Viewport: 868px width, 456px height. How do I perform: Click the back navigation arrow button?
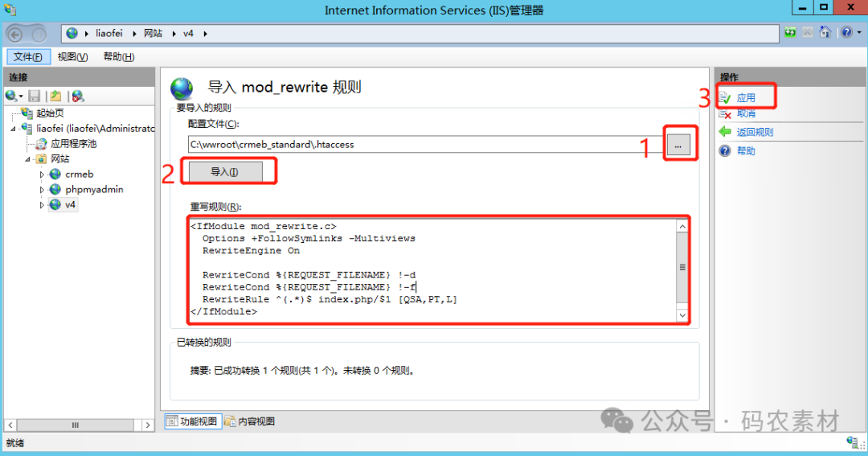(15, 35)
